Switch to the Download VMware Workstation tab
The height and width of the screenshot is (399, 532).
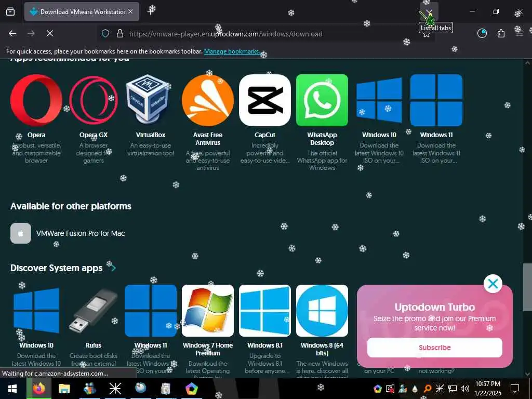click(82, 12)
